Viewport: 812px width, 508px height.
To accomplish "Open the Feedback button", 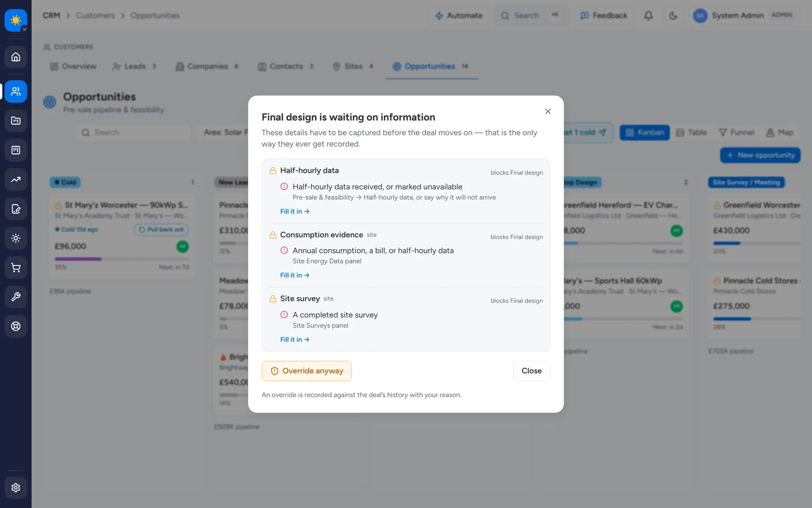I will 604,16.
